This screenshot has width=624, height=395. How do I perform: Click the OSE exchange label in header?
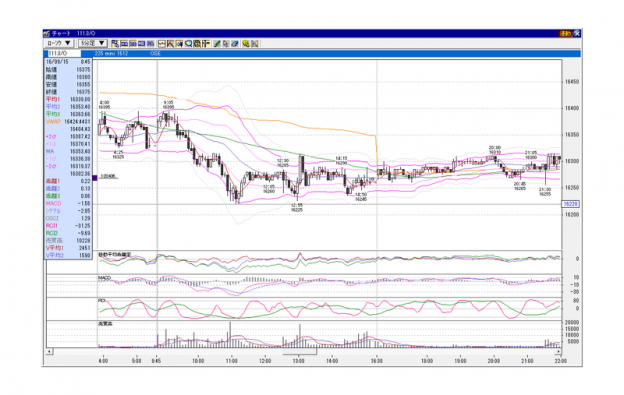[155, 53]
